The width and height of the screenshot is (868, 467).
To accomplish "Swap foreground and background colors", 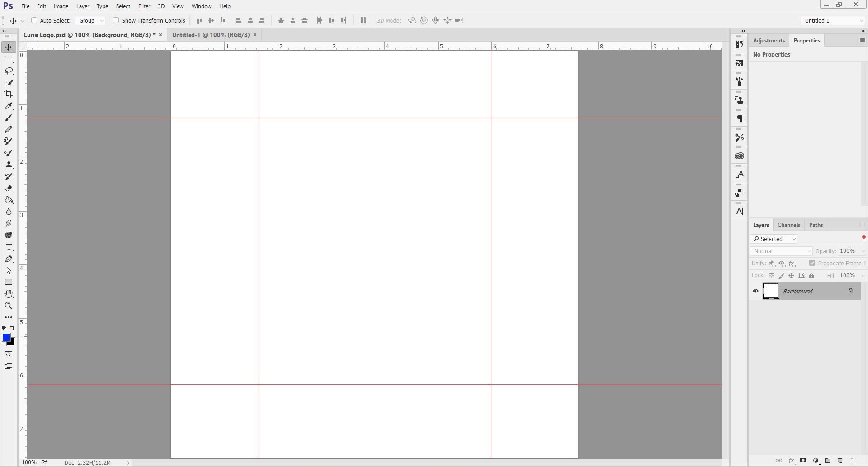I will (12, 328).
